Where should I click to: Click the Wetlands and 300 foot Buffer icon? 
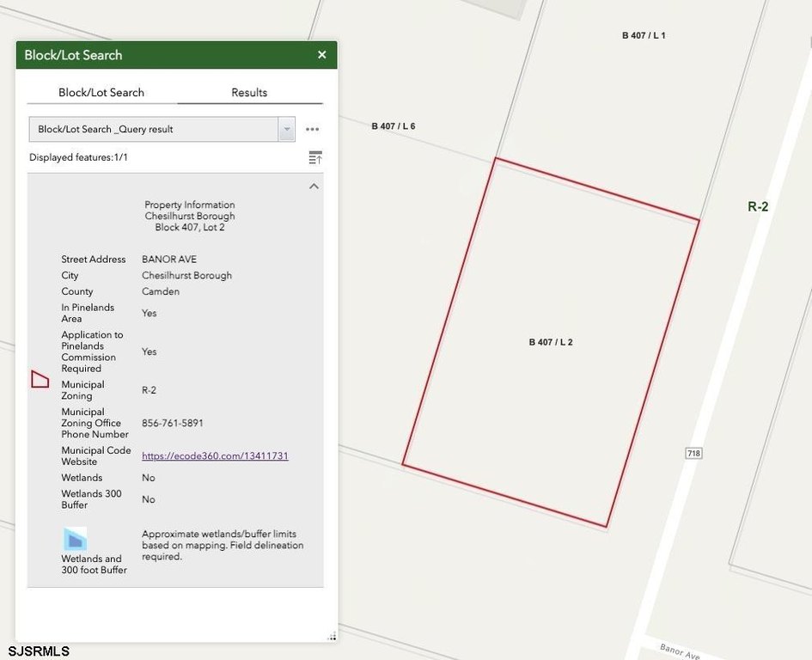coord(75,540)
